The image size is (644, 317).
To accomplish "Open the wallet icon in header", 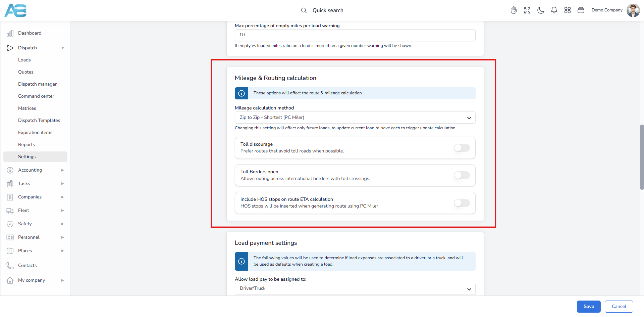I will [581, 10].
